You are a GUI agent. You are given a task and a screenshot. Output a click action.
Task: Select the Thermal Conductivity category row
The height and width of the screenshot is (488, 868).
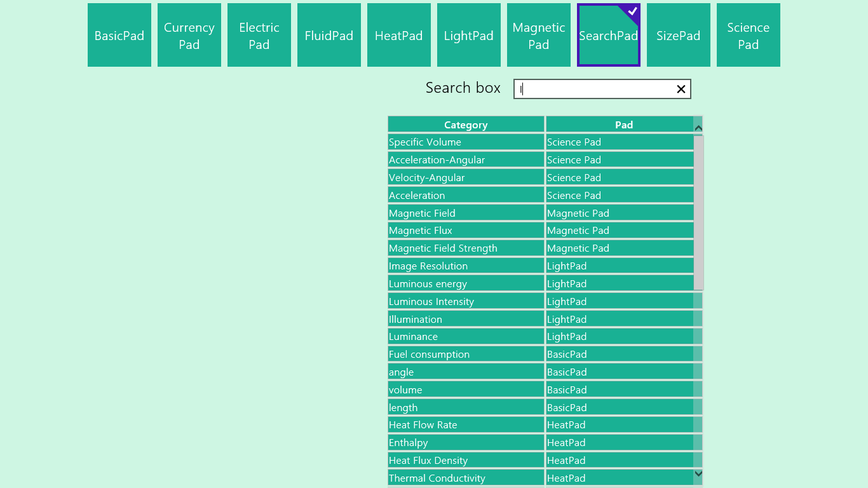[x=466, y=478]
